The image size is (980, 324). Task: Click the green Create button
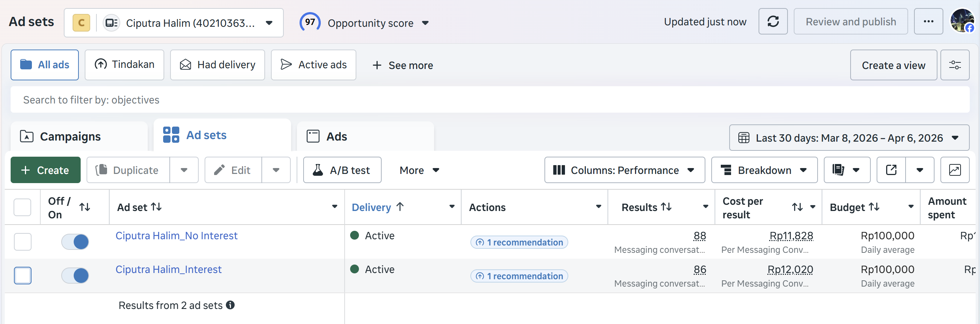46,170
